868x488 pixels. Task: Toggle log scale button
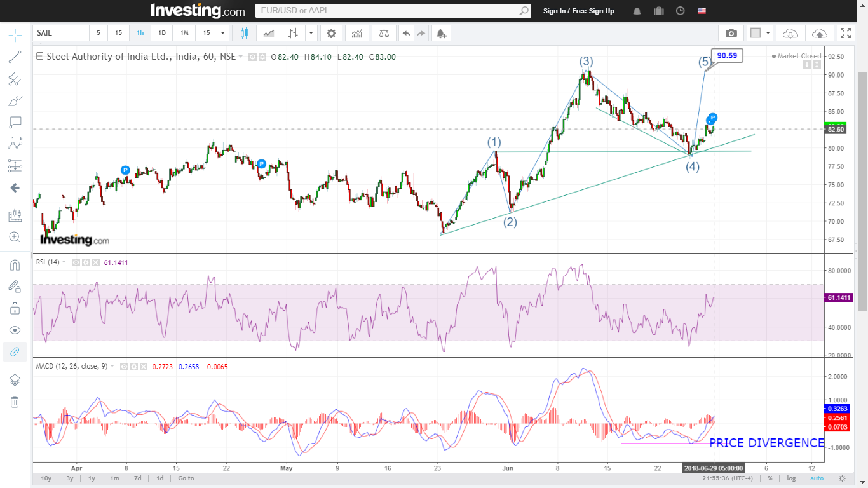click(790, 478)
